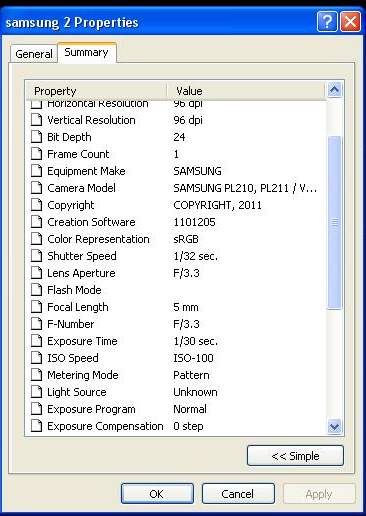Select the Shutter Speed property label
This screenshot has width=366, height=516.
click(82, 256)
